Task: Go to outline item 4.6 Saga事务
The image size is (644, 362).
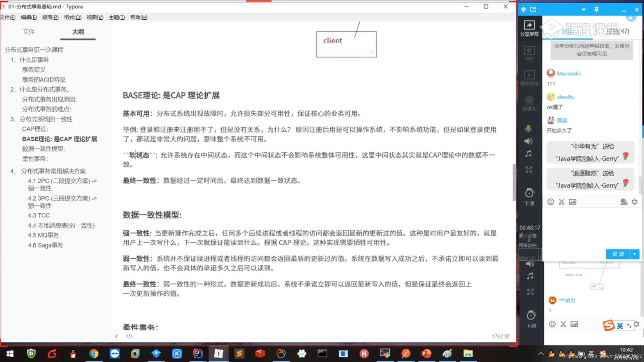Action: [45, 245]
